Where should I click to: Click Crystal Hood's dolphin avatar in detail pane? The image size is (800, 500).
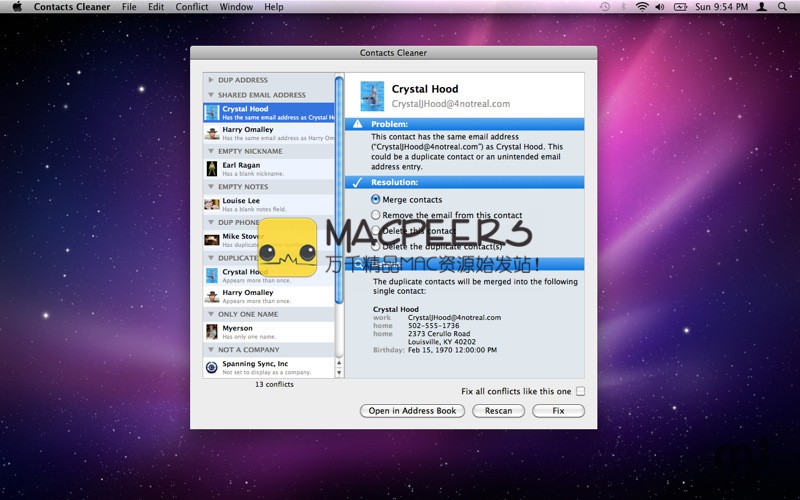pyautogui.click(x=372, y=96)
